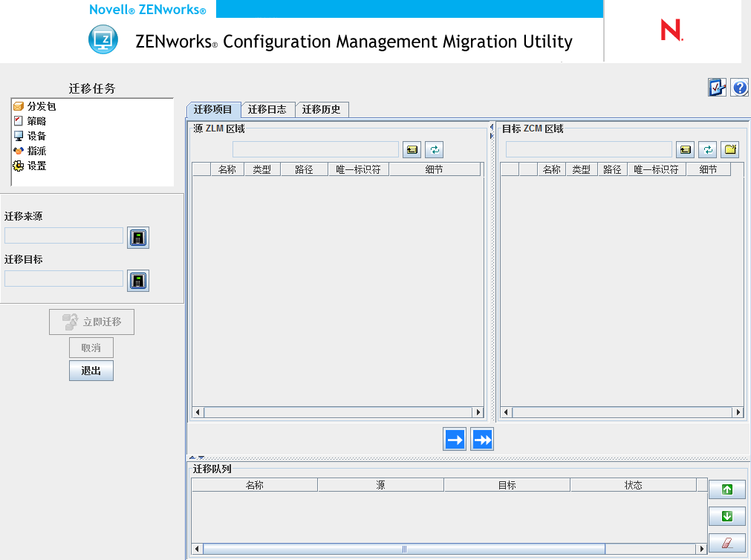Click the refresh icon in 源 ZLM 区域
This screenshot has width=751, height=560.
[x=435, y=150]
